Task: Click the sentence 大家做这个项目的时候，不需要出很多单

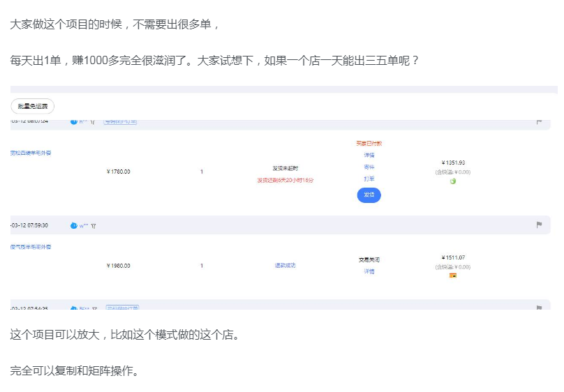Action: click(x=114, y=24)
